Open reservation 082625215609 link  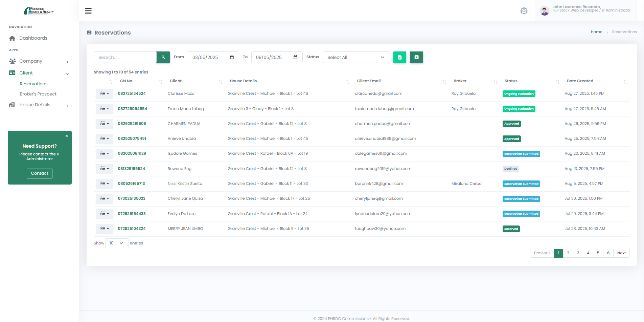click(x=132, y=124)
